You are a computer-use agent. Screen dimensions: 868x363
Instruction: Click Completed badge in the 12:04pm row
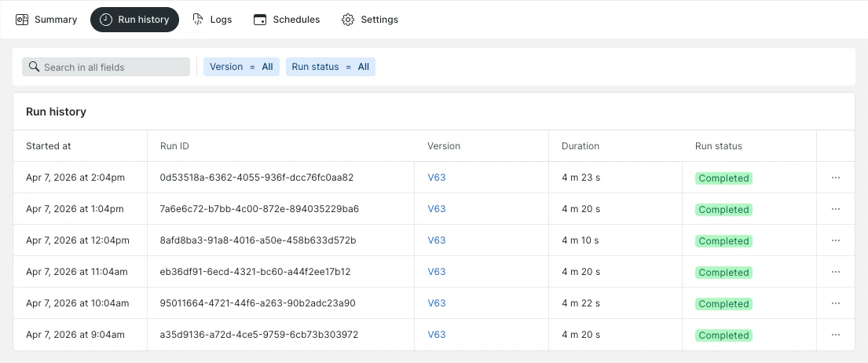[x=723, y=241]
